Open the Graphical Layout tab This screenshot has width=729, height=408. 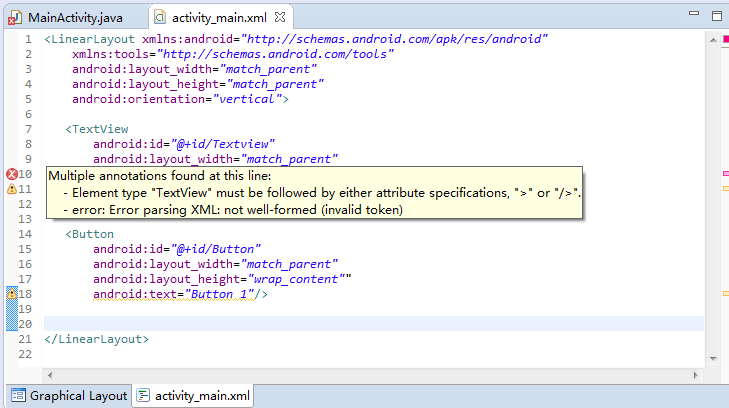pos(68,396)
